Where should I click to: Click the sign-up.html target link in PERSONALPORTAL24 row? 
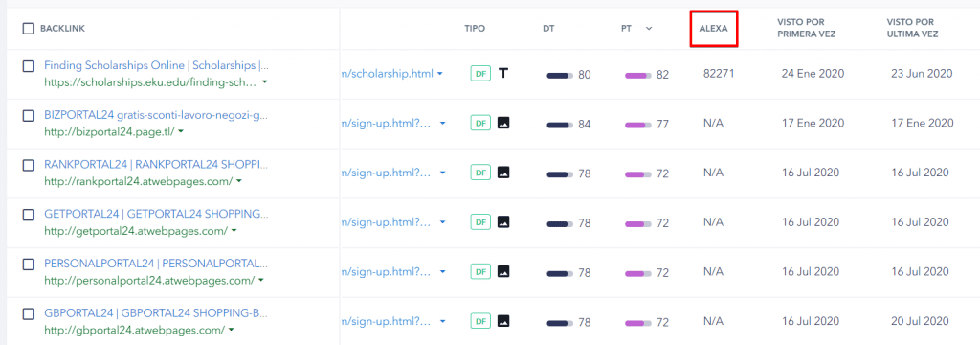pyautogui.click(x=387, y=272)
